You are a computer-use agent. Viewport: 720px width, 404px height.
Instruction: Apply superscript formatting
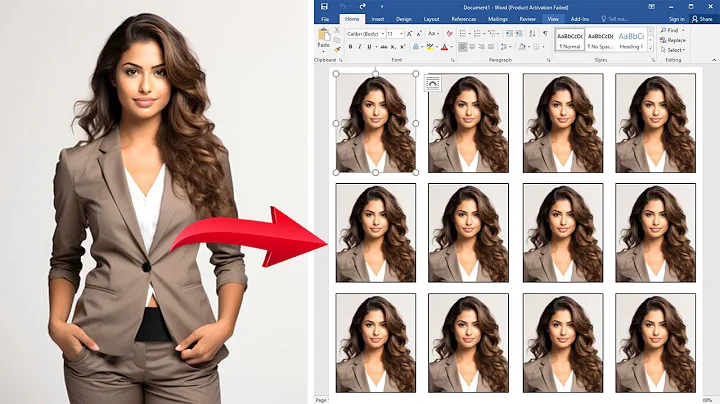pos(402,47)
